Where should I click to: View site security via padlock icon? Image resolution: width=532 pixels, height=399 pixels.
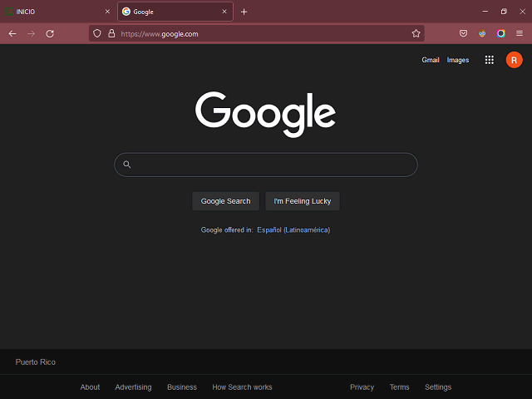111,33
